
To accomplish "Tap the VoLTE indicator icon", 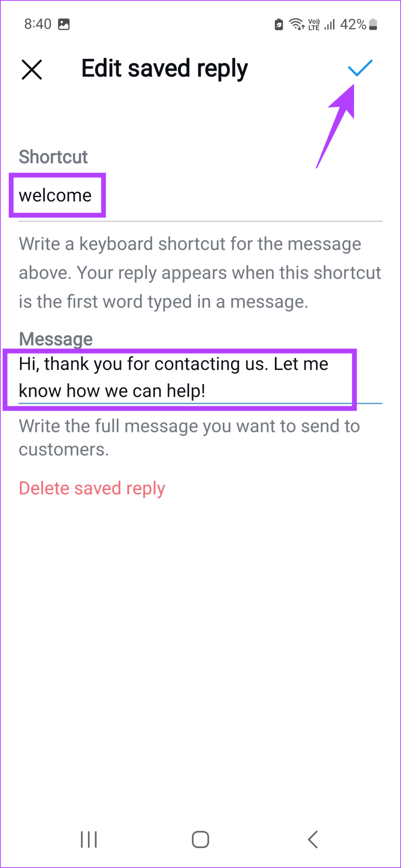I will coord(314,24).
